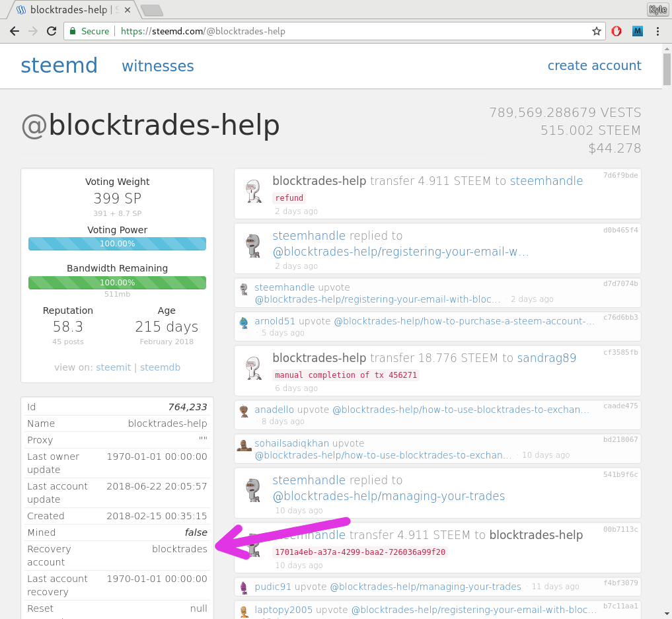The width and height of the screenshot is (672, 619).
Task: Select the Recovery account value blocktrades
Action: [180, 549]
